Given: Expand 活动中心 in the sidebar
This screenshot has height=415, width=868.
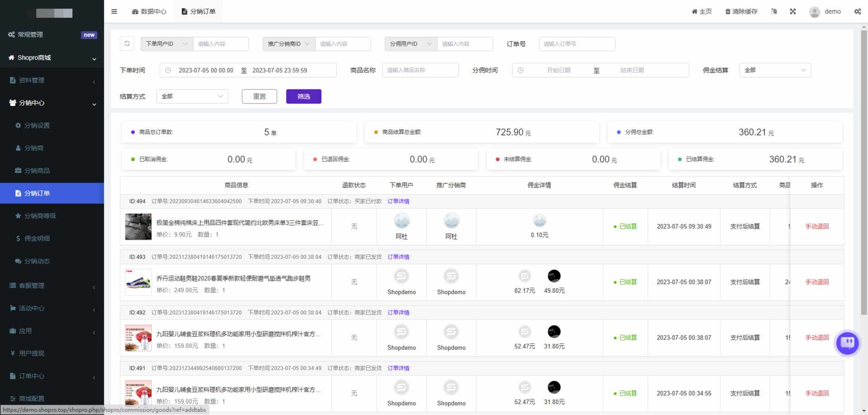Looking at the screenshot, I should tap(52, 308).
